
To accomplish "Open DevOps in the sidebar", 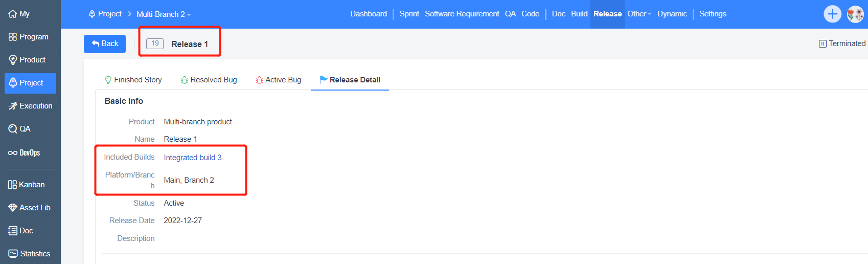I will pyautogui.click(x=24, y=152).
